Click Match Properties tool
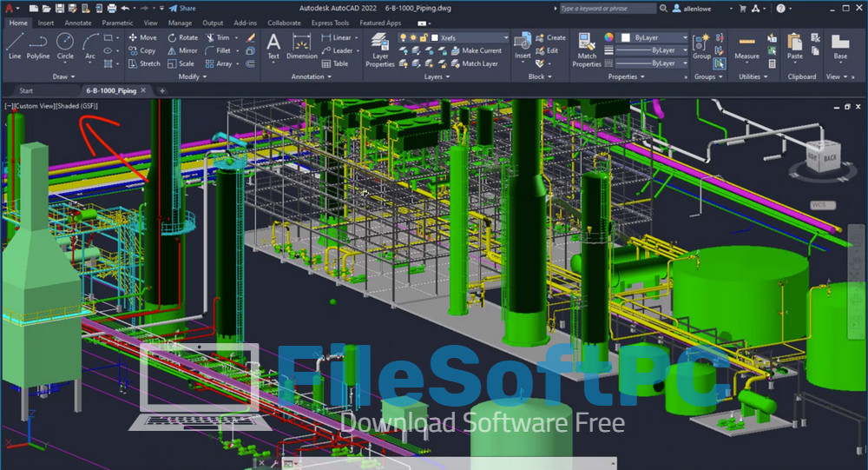 [586, 50]
